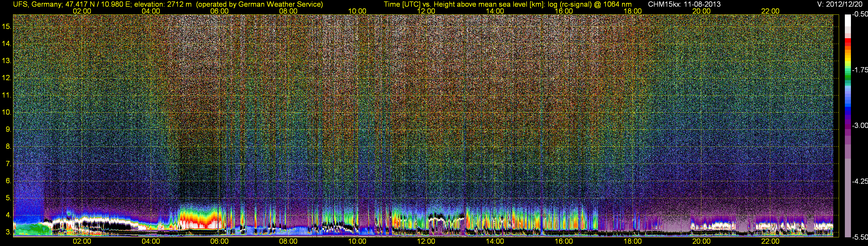Click the "10:00" label on the top time axis

357,11
